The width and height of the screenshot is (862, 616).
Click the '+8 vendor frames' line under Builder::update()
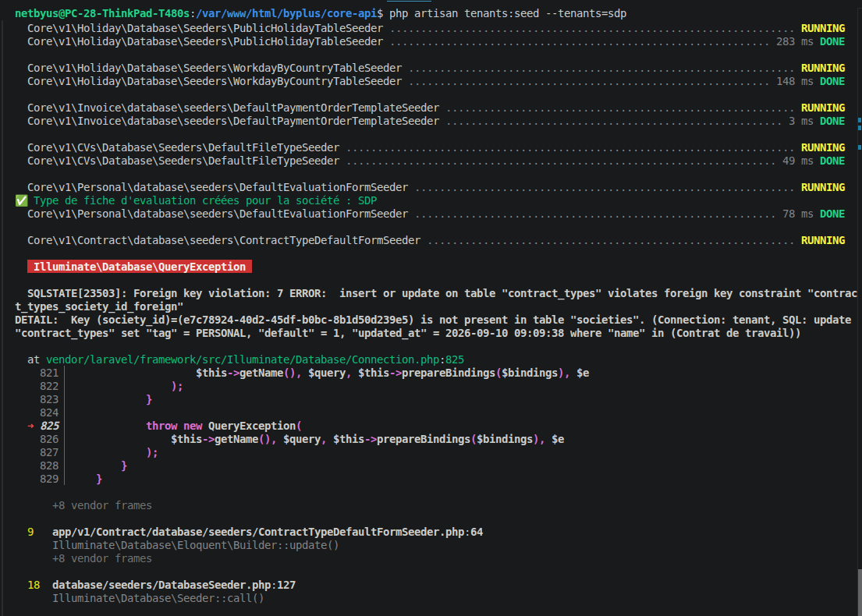click(102, 558)
